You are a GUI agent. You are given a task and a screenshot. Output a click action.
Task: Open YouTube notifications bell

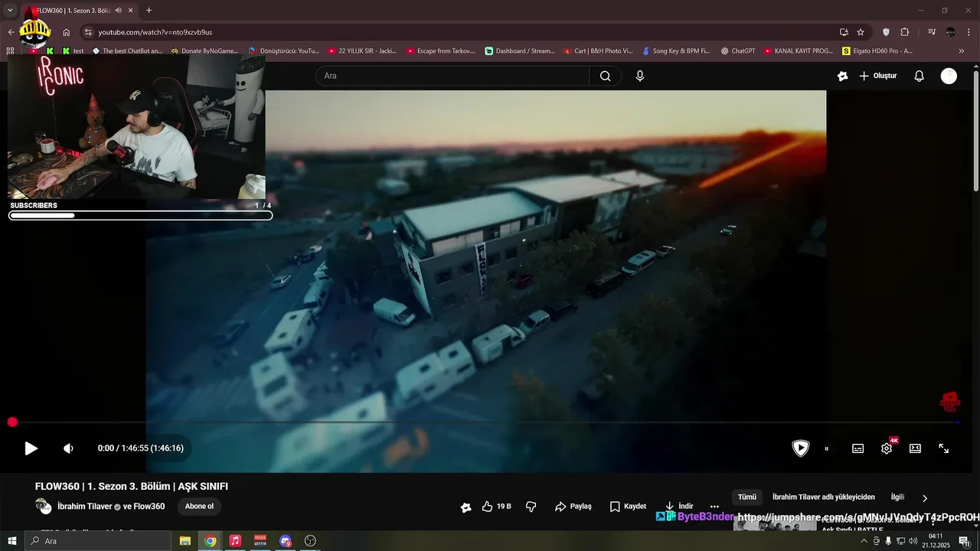point(920,76)
